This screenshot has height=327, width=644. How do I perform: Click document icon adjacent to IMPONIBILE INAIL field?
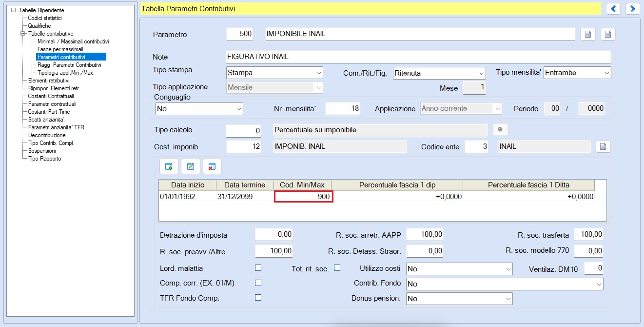(x=588, y=34)
